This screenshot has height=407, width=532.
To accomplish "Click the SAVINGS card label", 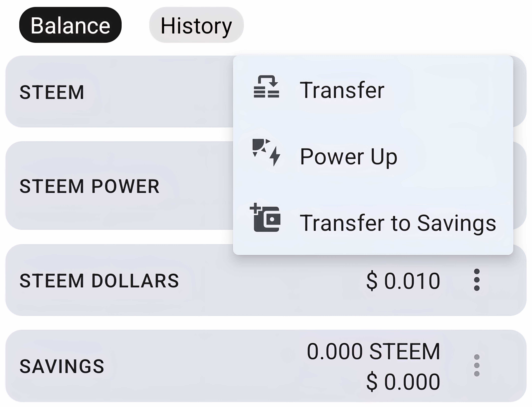I will pyautogui.click(x=62, y=366).
